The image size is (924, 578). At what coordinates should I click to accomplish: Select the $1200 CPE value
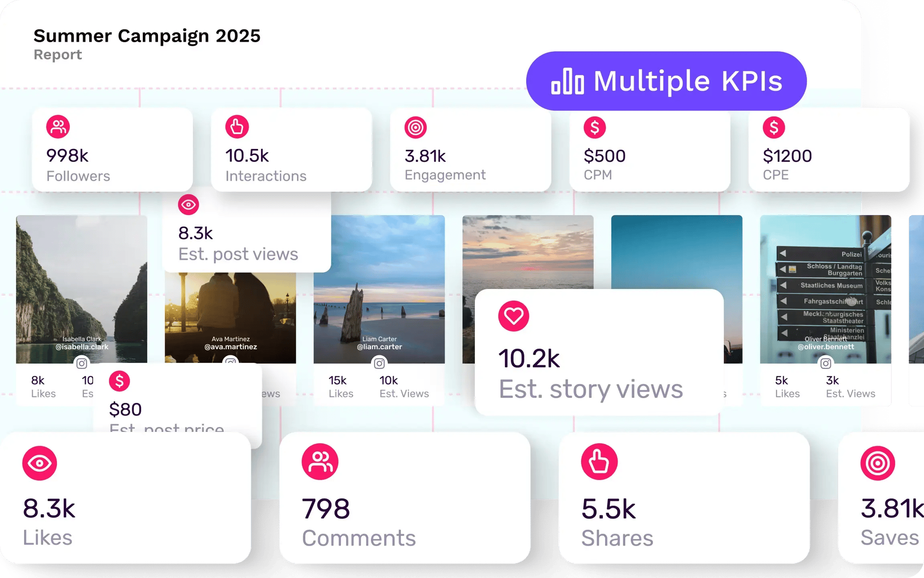click(x=787, y=156)
